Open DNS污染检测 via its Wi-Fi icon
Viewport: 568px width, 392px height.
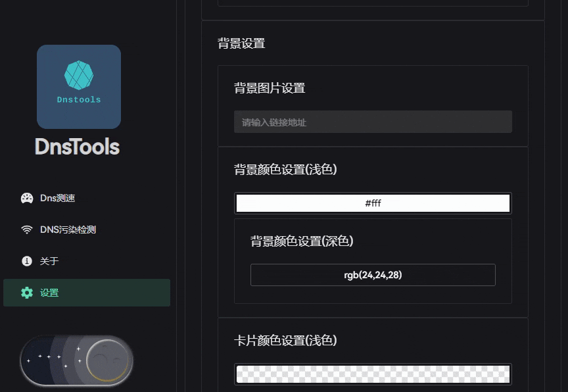[x=26, y=230]
